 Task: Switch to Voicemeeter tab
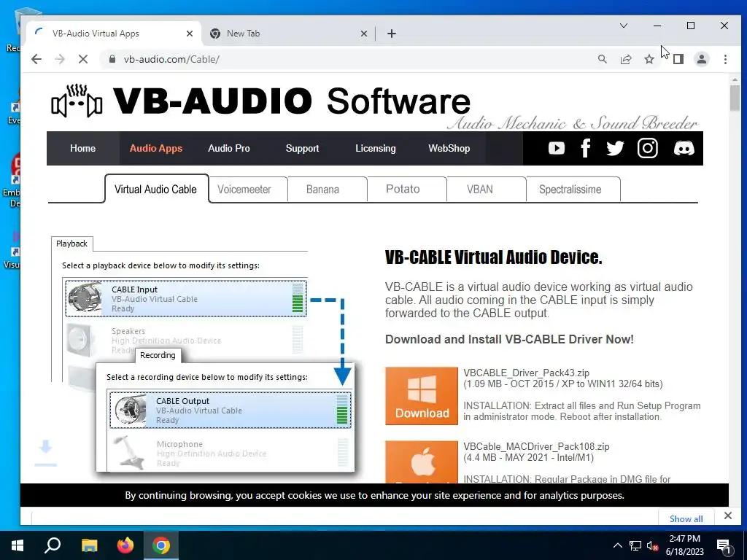point(244,189)
